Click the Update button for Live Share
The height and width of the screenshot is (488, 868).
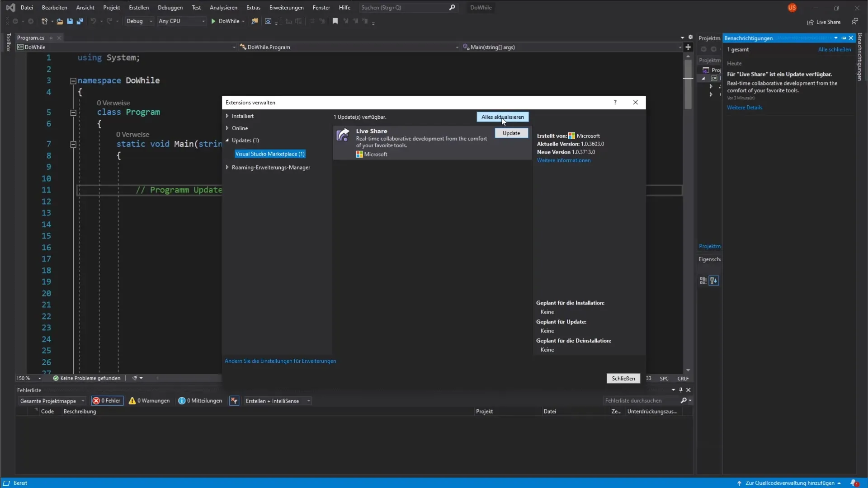click(511, 133)
